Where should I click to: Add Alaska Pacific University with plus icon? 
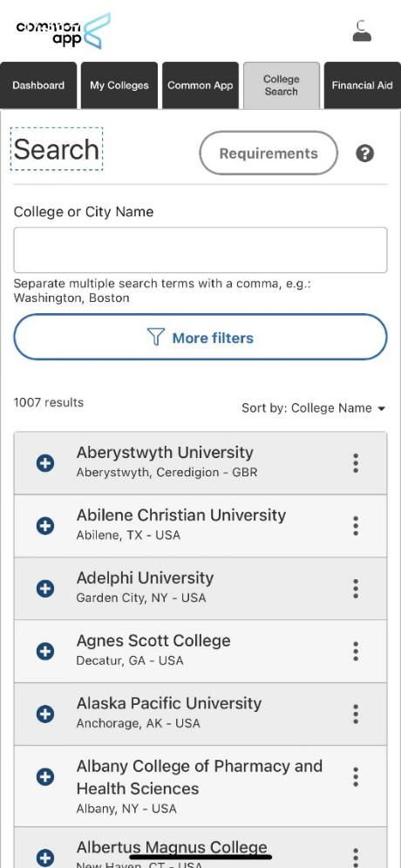click(x=45, y=714)
